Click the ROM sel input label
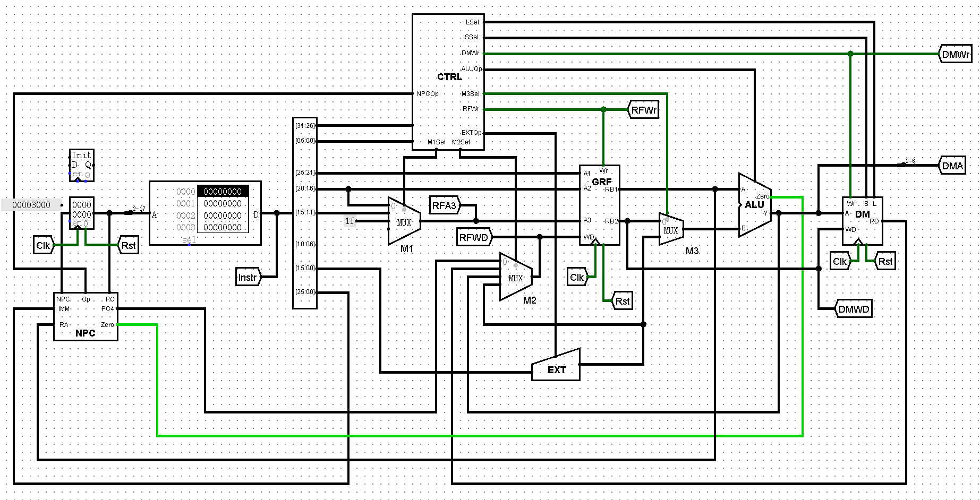The height and width of the screenshot is (500, 980). [189, 240]
